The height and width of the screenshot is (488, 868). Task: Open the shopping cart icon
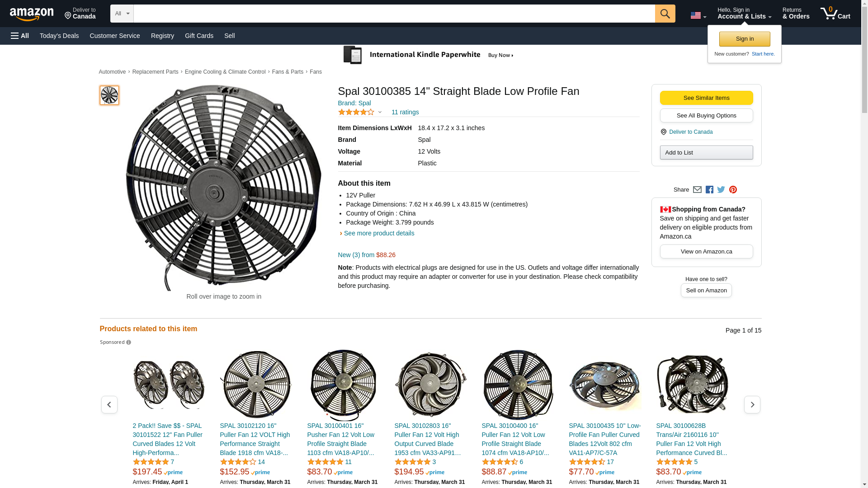[x=835, y=14]
